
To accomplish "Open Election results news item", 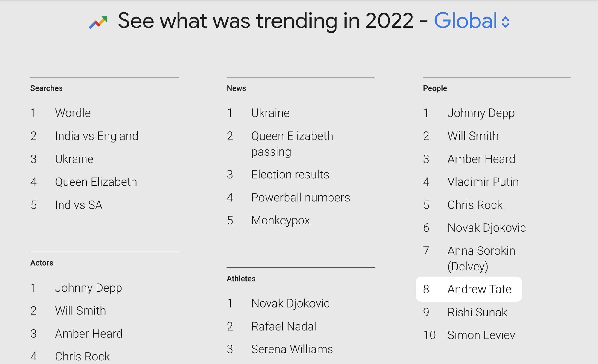I will [x=290, y=175].
